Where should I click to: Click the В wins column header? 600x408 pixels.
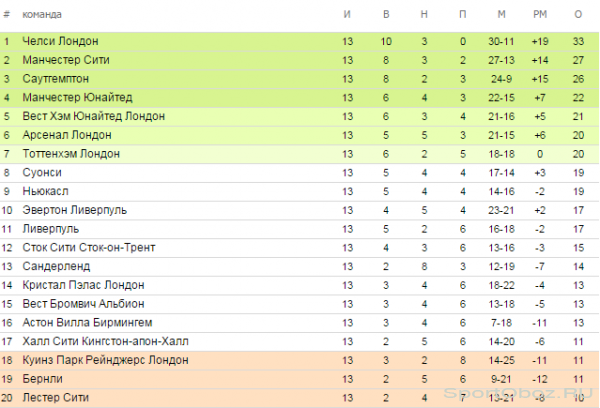click(386, 15)
